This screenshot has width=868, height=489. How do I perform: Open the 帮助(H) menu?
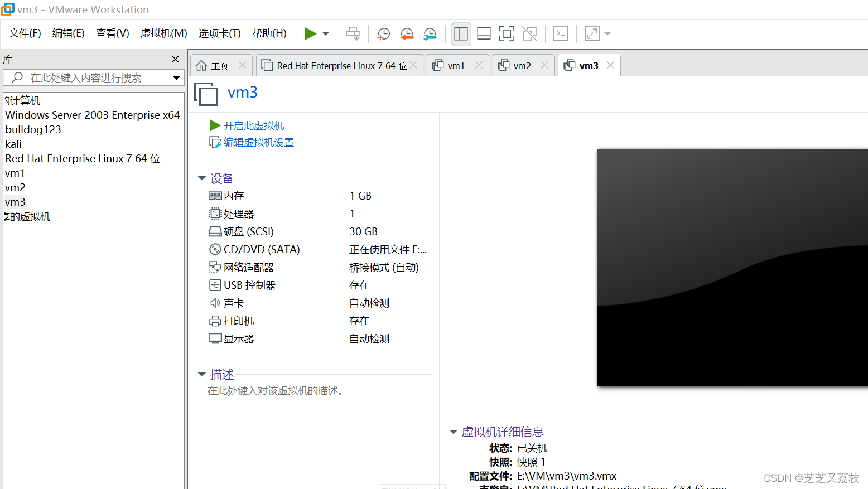tap(269, 33)
